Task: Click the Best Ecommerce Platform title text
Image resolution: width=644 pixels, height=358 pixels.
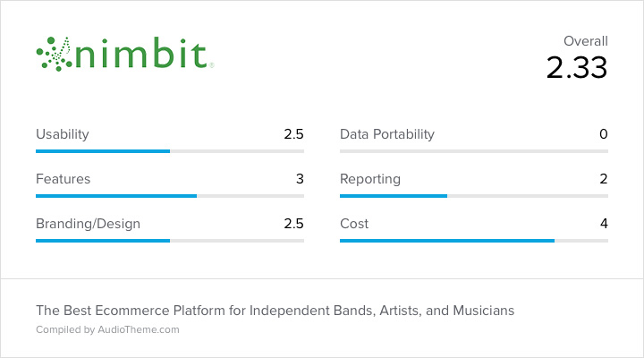Action: tap(275, 311)
